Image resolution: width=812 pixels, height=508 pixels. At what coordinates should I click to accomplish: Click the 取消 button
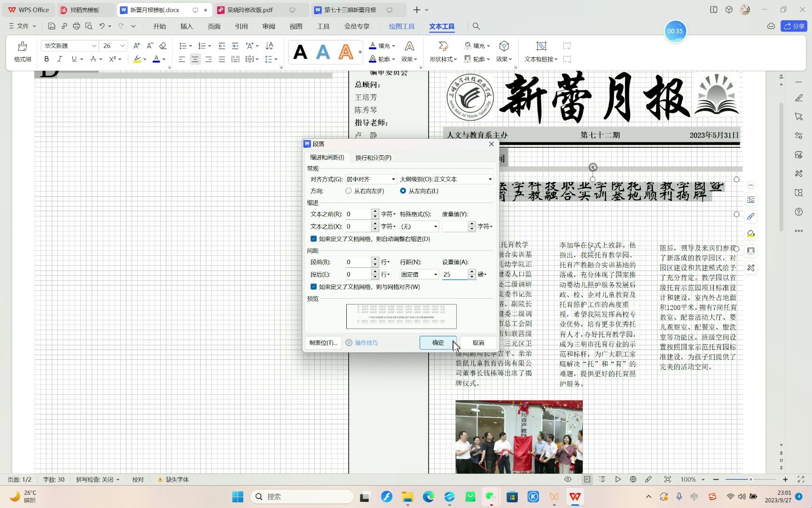tap(478, 343)
